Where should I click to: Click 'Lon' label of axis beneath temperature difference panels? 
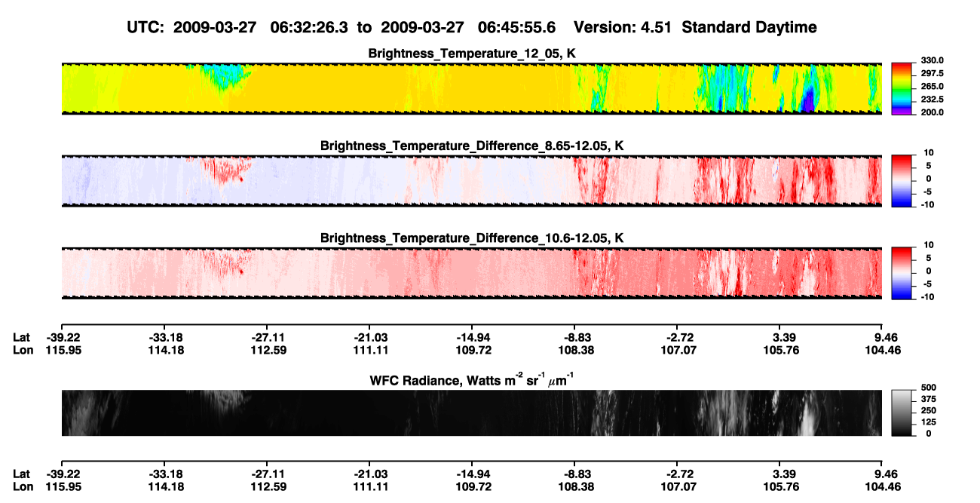point(23,350)
